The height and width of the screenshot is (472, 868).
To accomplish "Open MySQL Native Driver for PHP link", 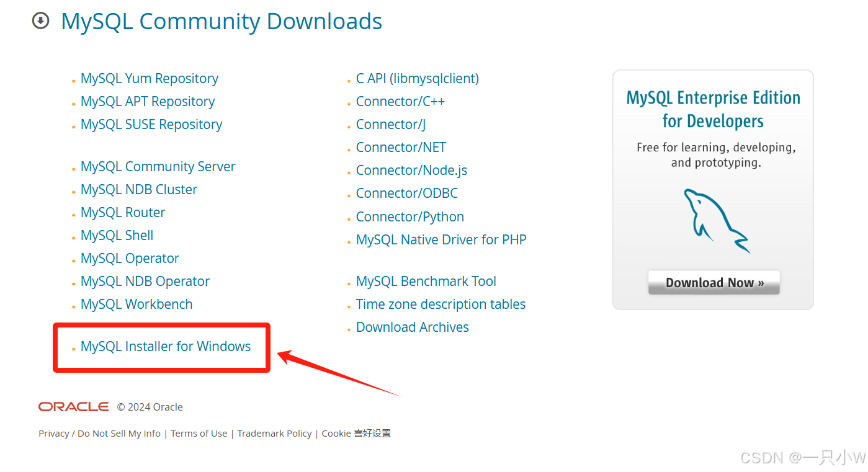I will coord(441,240).
